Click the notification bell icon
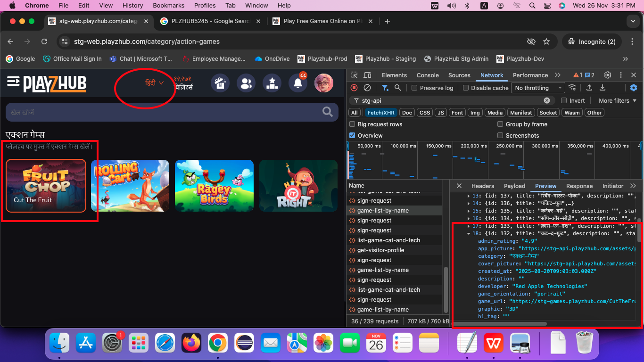644x362 pixels. point(298,83)
